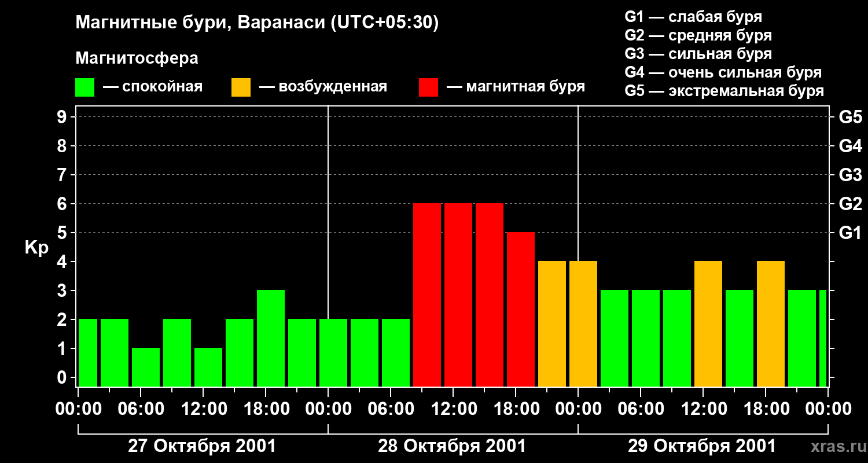Click the yellow 'возбужденная' legend swatch
This screenshot has height=463, width=868.
tap(241, 87)
